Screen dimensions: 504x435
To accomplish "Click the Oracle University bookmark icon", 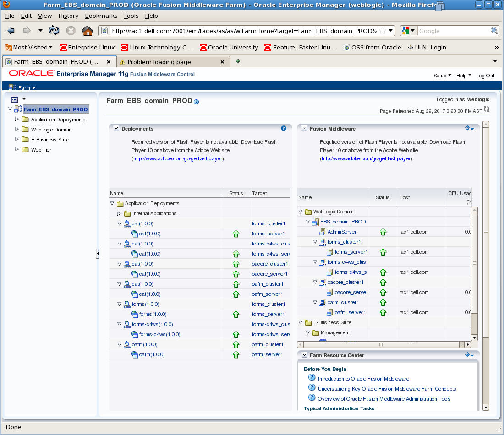I will point(203,48).
